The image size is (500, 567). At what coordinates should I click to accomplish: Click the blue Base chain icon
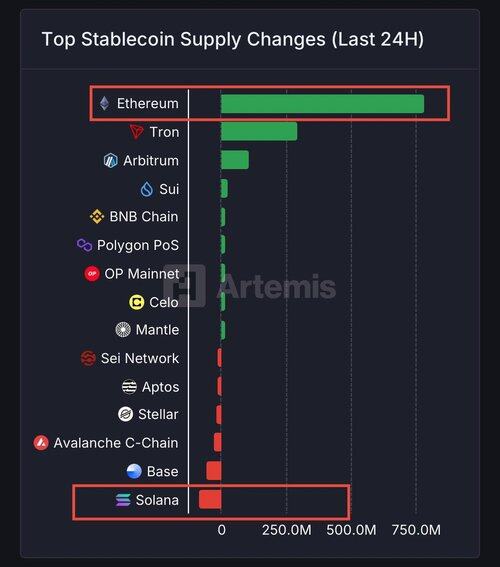134,472
